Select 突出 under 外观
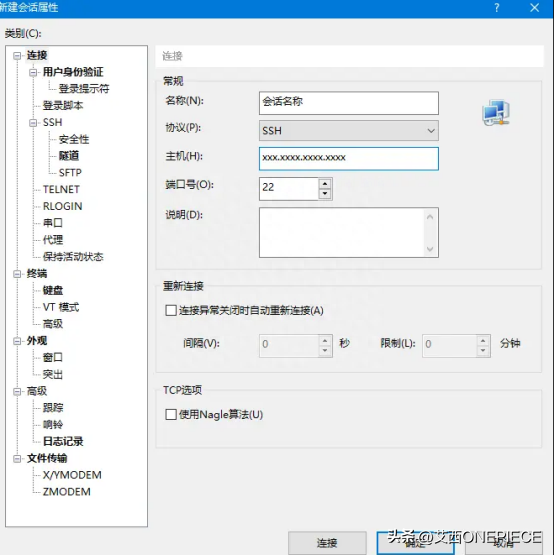554x556 pixels. pos(52,374)
